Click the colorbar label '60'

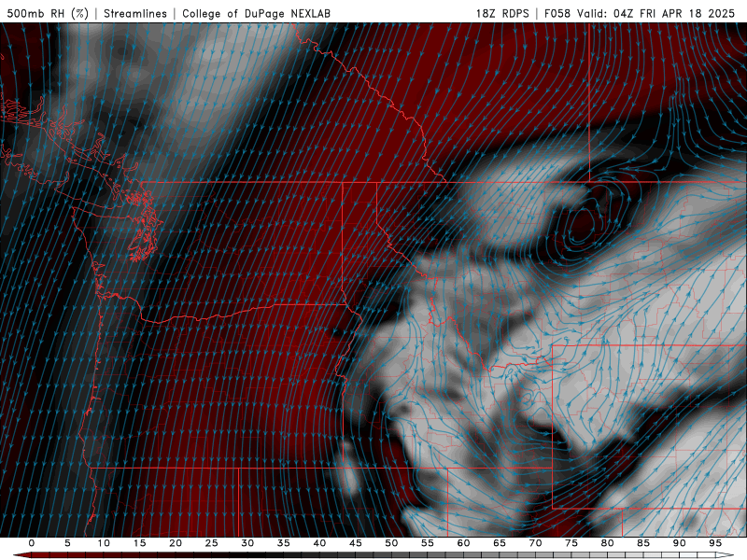pos(463,543)
